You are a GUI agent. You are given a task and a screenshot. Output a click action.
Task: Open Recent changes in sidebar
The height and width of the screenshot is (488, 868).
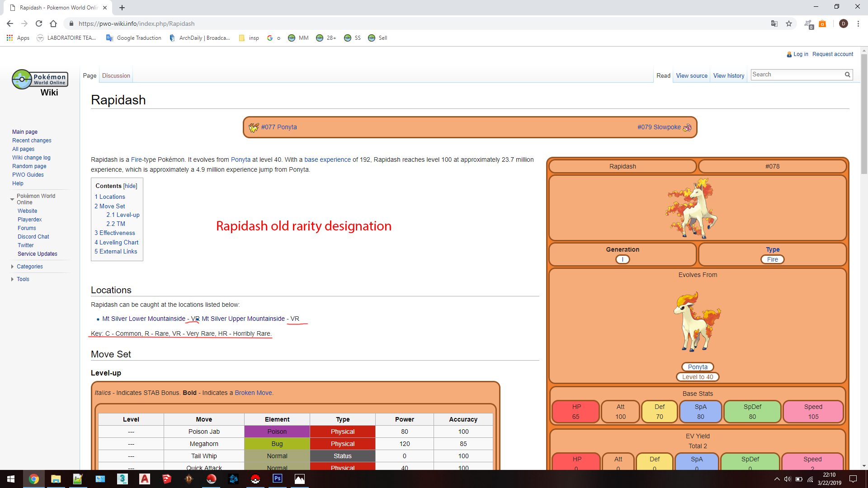[x=32, y=141]
